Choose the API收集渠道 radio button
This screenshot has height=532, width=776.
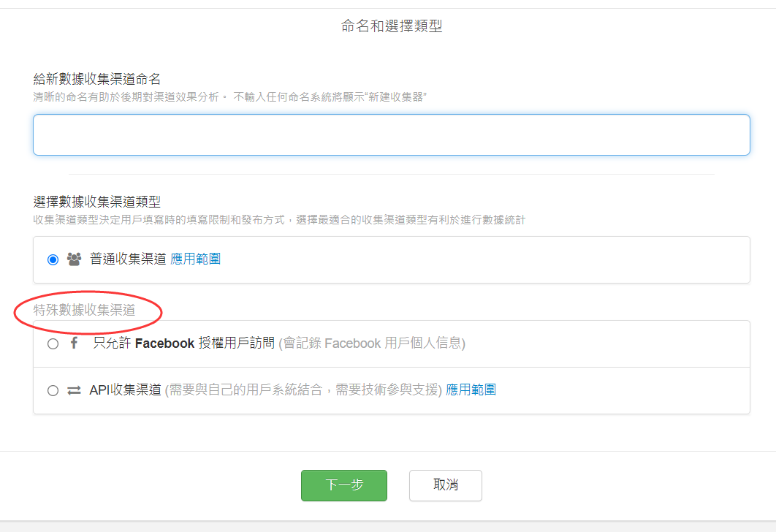53,390
